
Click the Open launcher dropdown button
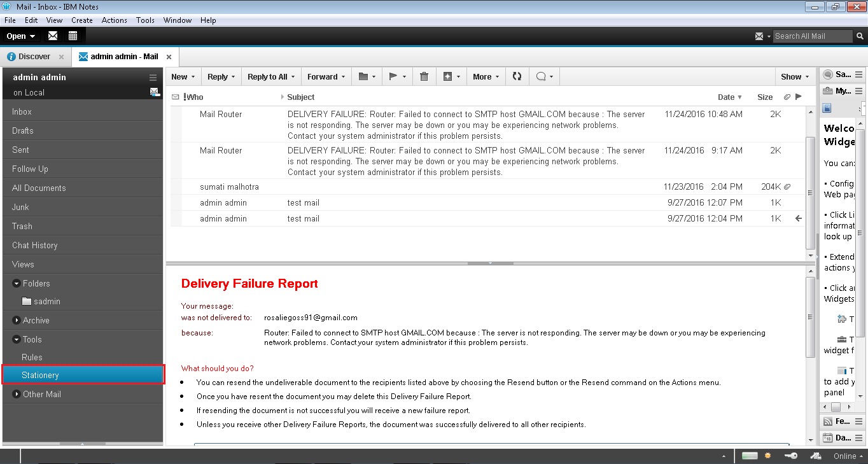coord(20,36)
